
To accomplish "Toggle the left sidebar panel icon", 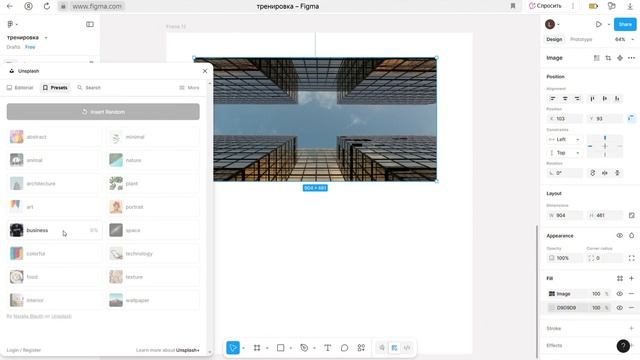I will tap(90, 24).
